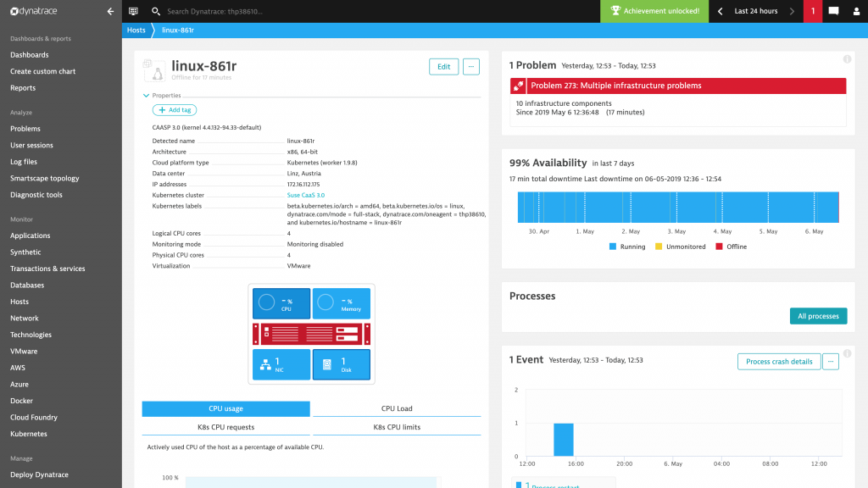The height and width of the screenshot is (488, 868).
Task: Open Network in the sidebar
Action: 25,319
